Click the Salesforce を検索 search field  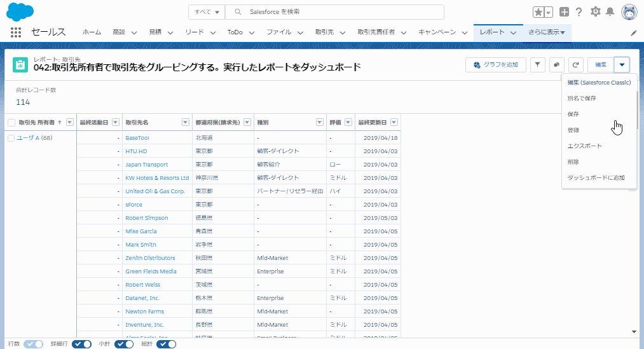pos(335,12)
